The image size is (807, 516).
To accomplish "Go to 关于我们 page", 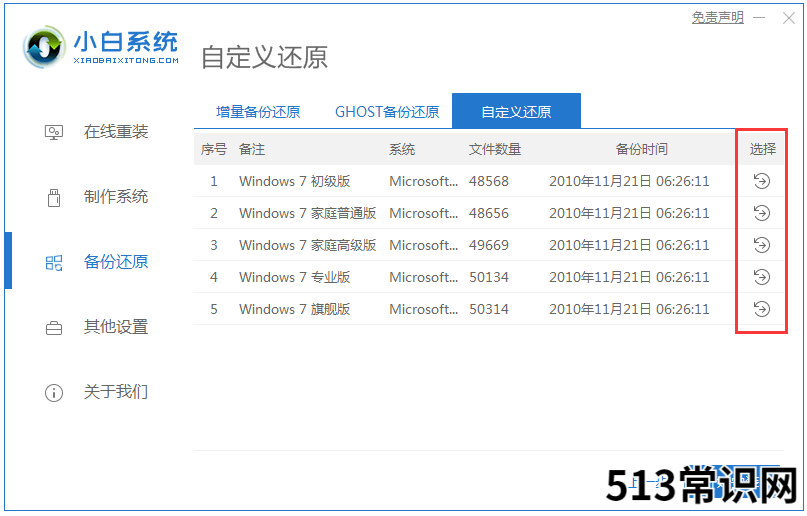I will point(116,392).
